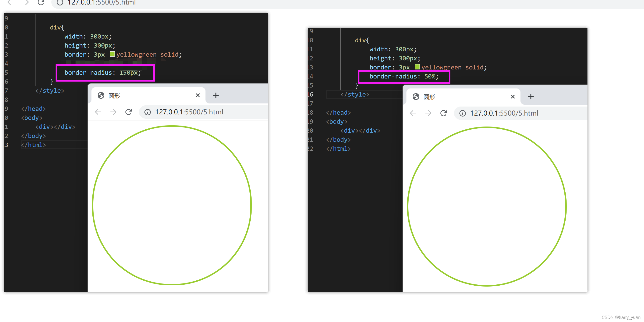Click site info icon in right inner address bar
This screenshot has width=644, height=322.
463,113
